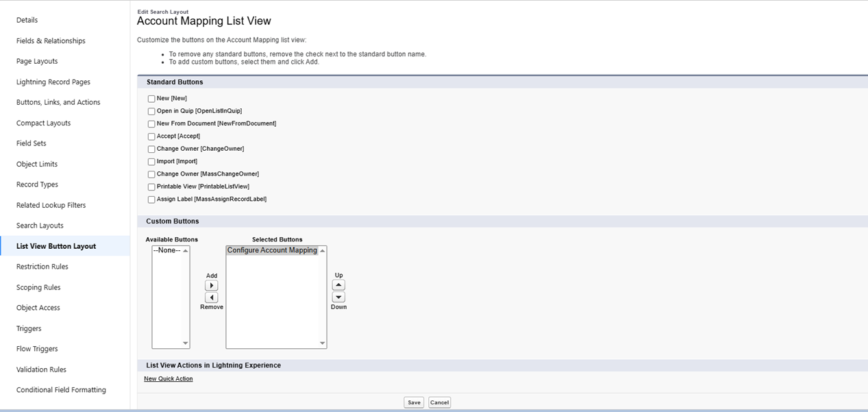Enable the Import standard button checkbox

tap(151, 162)
